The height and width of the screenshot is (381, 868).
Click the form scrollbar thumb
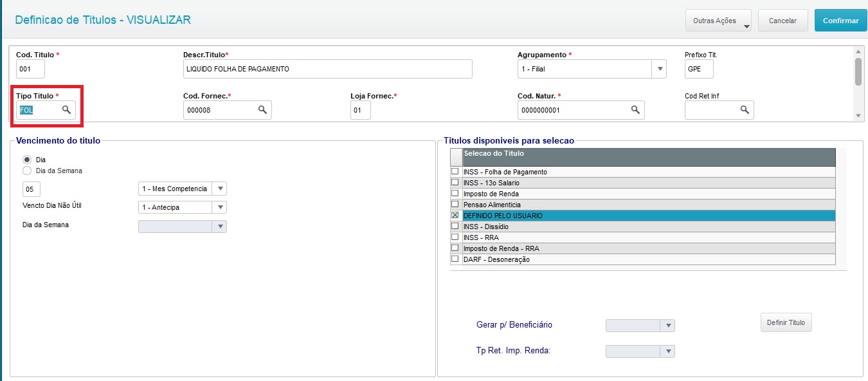click(858, 71)
